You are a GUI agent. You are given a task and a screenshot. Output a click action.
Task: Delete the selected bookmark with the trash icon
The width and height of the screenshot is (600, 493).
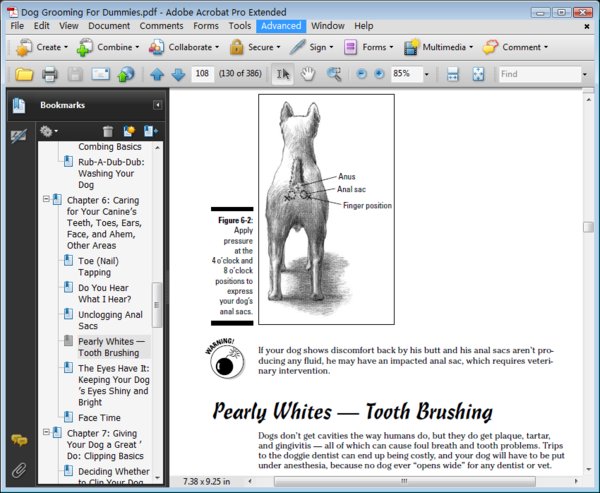pyautogui.click(x=108, y=131)
